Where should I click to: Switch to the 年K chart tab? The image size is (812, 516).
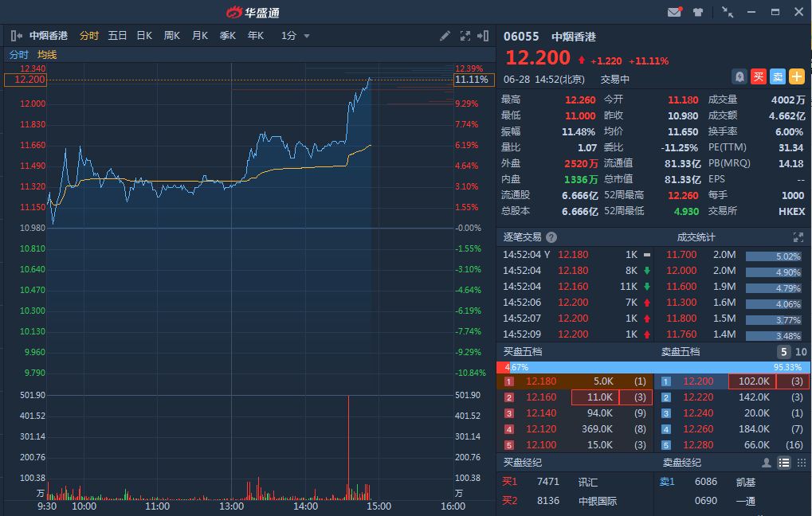pos(255,36)
